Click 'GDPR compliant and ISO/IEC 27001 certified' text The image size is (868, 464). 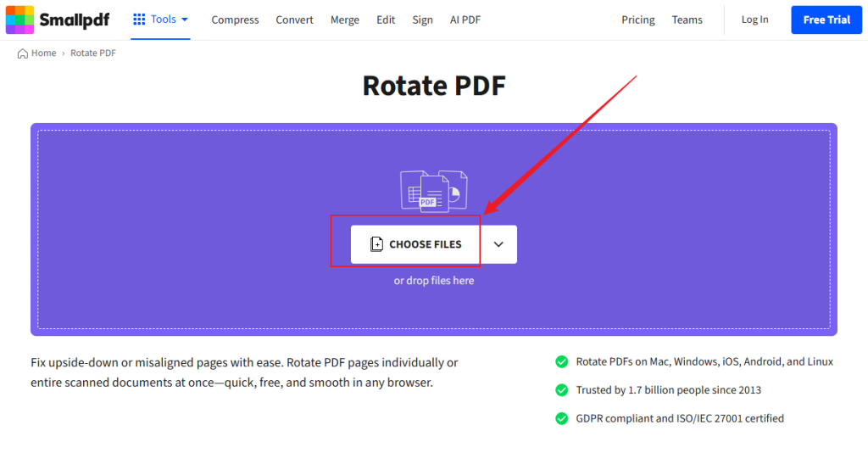680,418
